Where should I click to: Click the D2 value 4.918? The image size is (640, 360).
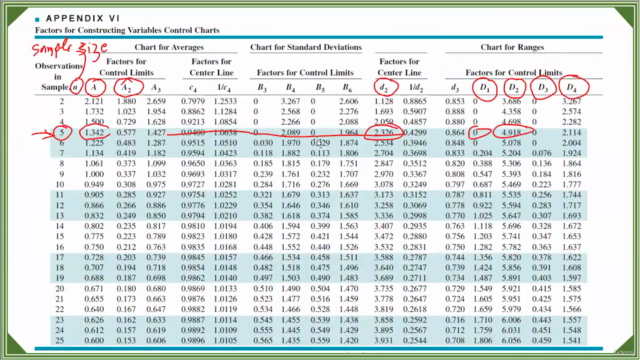511,133
